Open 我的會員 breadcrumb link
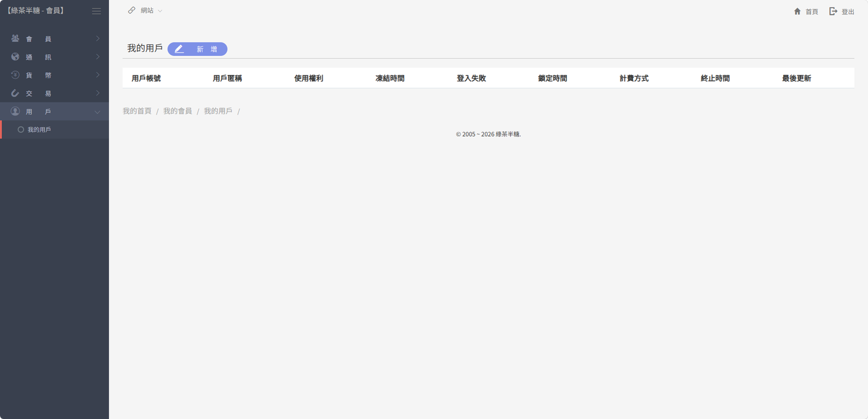This screenshot has width=868, height=419. pyautogui.click(x=177, y=111)
